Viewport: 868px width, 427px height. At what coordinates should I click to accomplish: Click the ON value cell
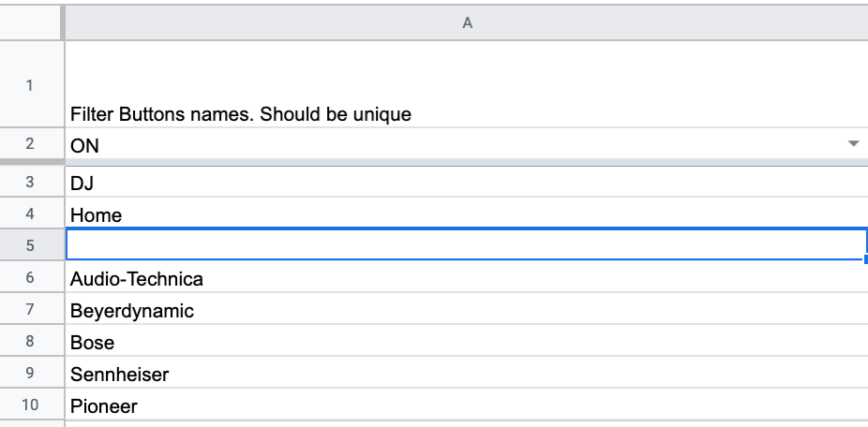coord(467,144)
